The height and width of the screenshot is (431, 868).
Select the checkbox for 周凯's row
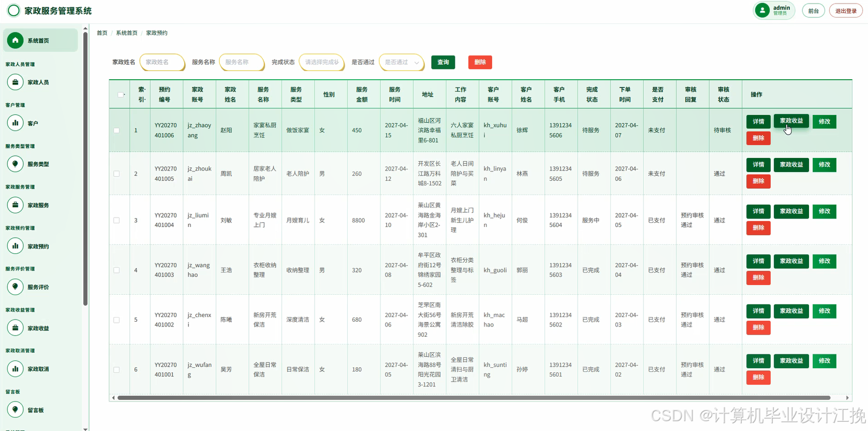[116, 174]
